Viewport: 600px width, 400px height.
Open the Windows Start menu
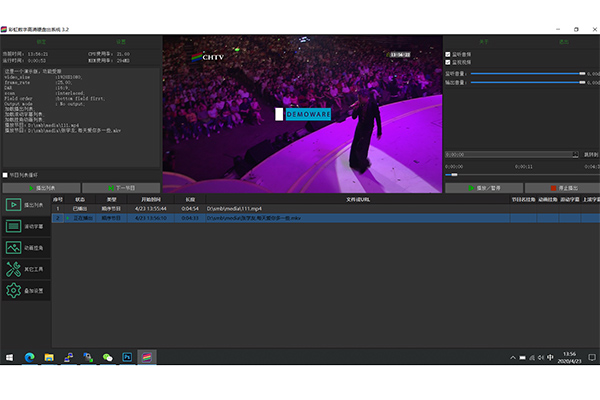[10, 357]
